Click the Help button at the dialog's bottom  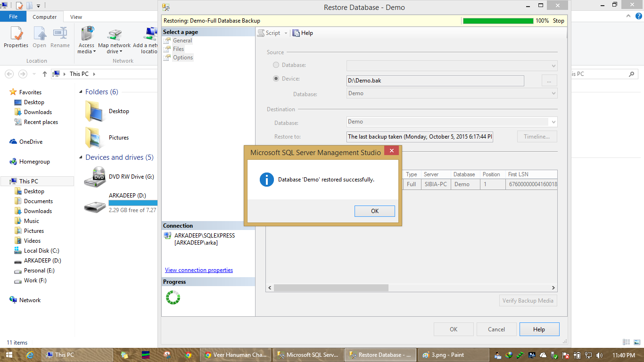[x=539, y=329]
